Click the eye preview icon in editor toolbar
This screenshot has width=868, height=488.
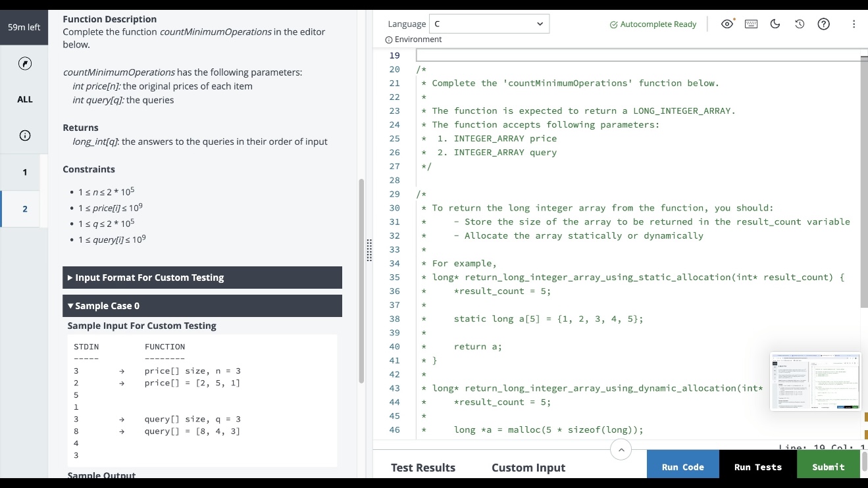tap(727, 24)
